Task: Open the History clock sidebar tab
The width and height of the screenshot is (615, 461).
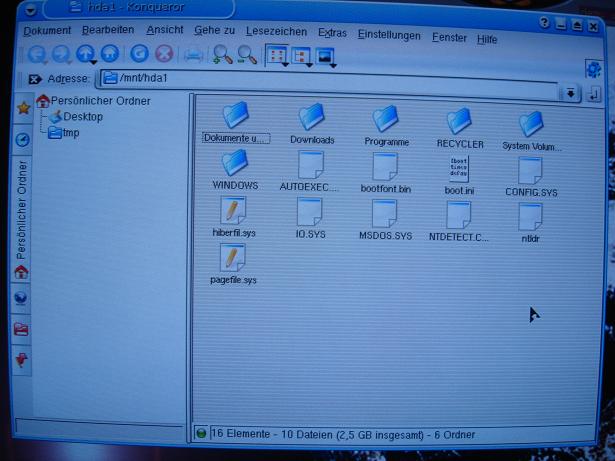Action: [23, 140]
